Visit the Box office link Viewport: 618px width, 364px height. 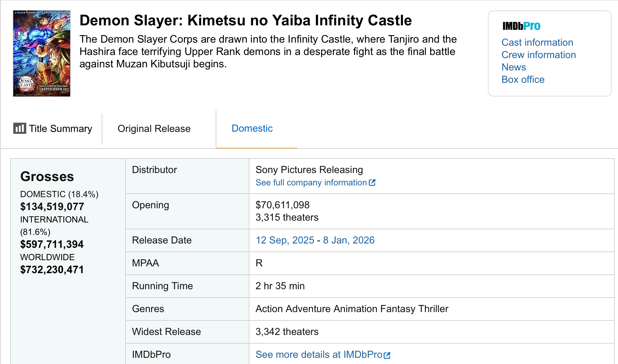[523, 79]
